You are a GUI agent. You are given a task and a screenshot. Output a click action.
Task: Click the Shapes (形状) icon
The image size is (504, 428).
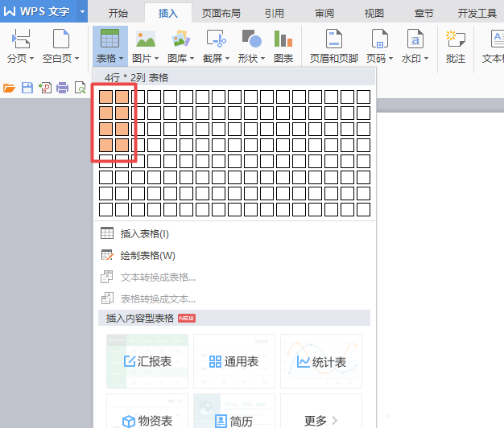pyautogui.click(x=251, y=39)
